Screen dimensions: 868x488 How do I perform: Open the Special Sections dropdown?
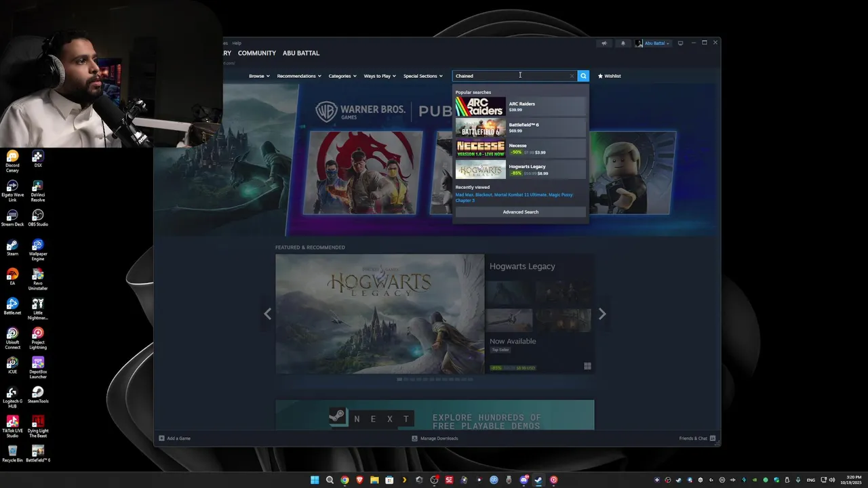click(422, 76)
